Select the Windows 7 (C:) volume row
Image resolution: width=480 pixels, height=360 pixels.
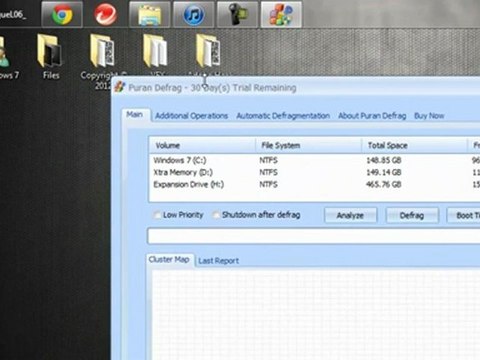(314, 160)
